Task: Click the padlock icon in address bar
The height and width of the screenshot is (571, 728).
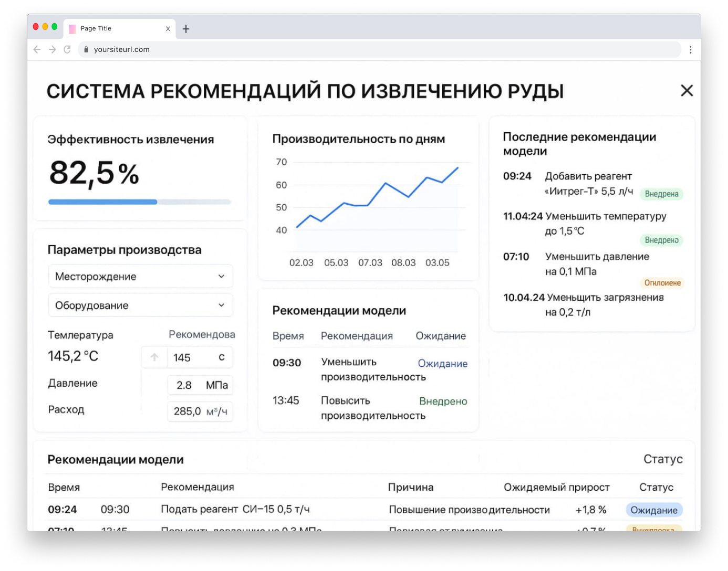Action: [86, 49]
